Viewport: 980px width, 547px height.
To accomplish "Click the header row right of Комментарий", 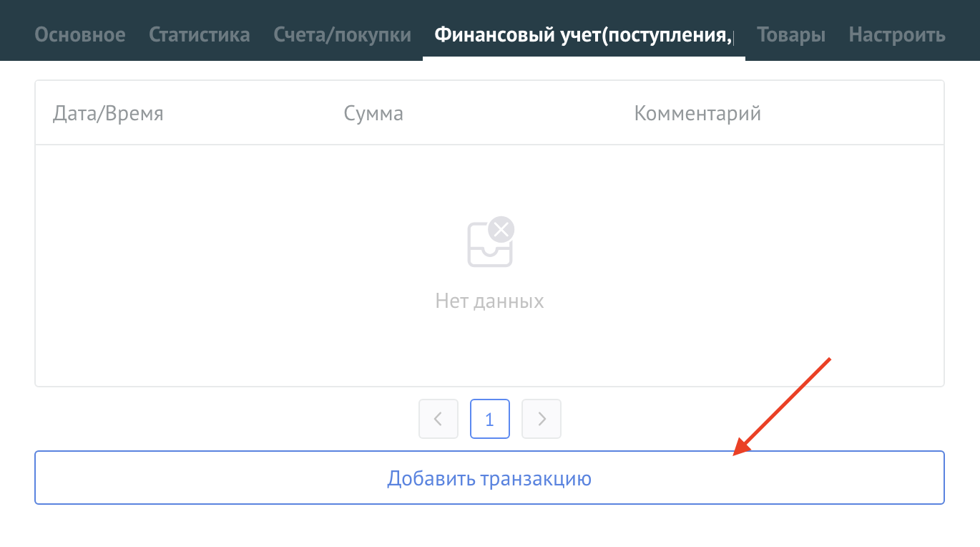I will 858,113.
